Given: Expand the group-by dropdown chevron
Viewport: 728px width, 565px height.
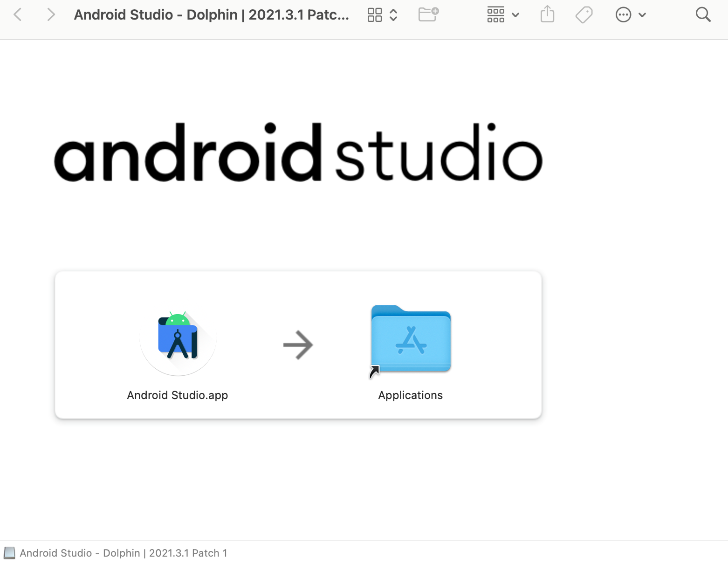Looking at the screenshot, I should point(515,15).
